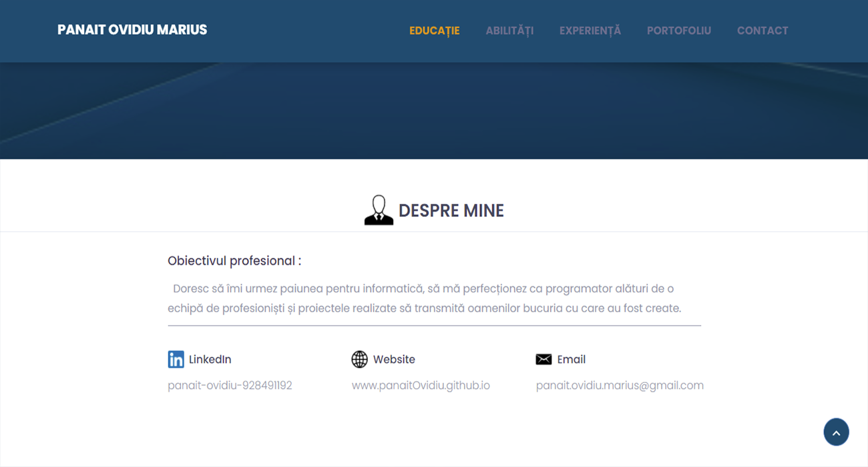The image size is (868, 467).
Task: Select the CONTACT navigation link
Action: tap(763, 31)
